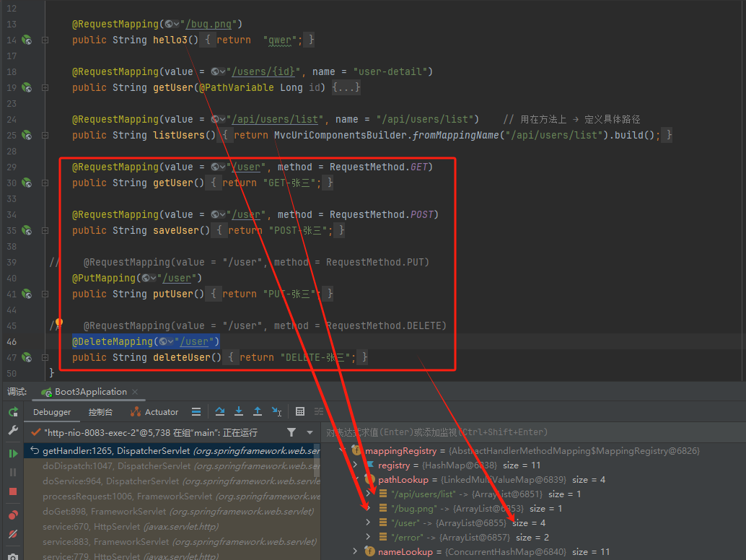Open the URL globe dropdown before "/users/{id}"
Screen dimensions: 746x560
coord(219,71)
